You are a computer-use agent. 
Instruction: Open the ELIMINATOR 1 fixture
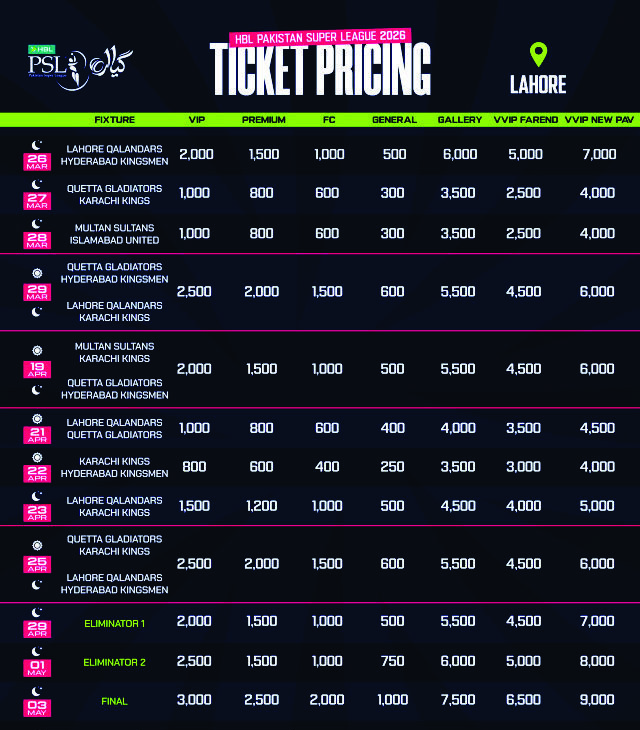pos(114,624)
